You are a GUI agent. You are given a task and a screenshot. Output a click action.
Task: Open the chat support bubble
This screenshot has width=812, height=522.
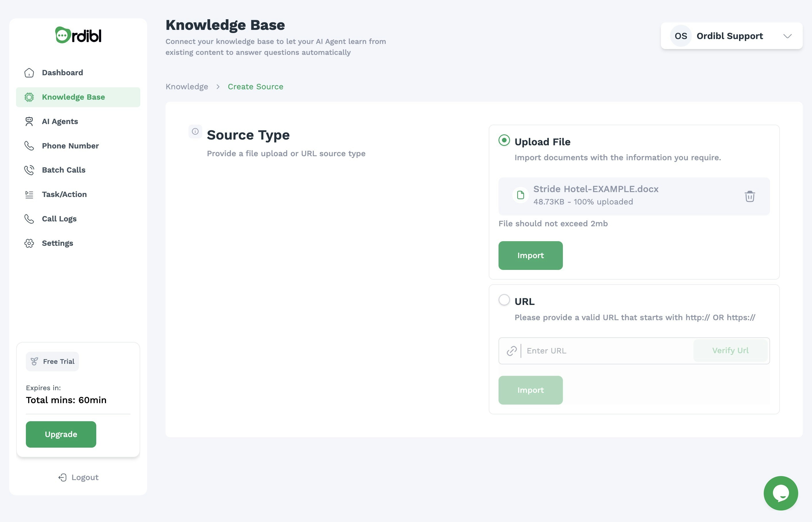click(780, 493)
